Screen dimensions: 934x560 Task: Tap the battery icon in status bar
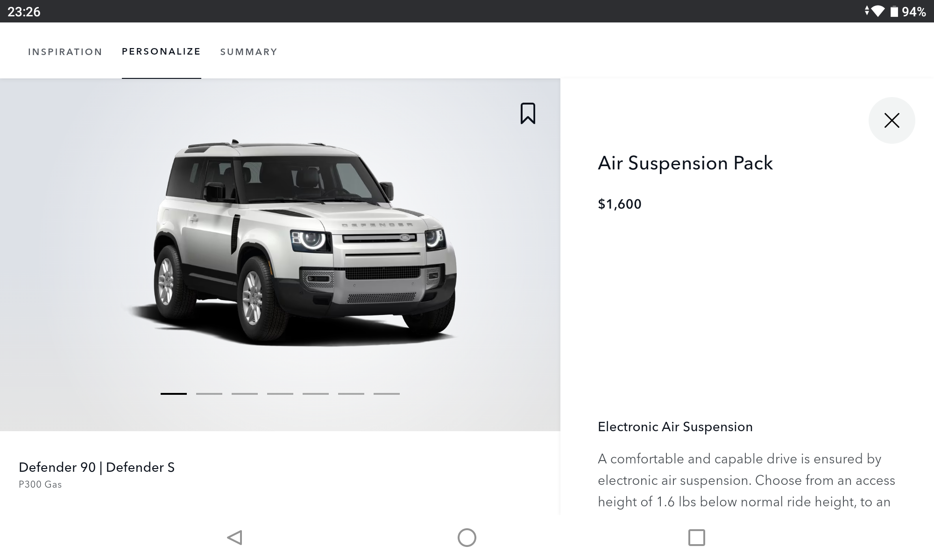(894, 11)
